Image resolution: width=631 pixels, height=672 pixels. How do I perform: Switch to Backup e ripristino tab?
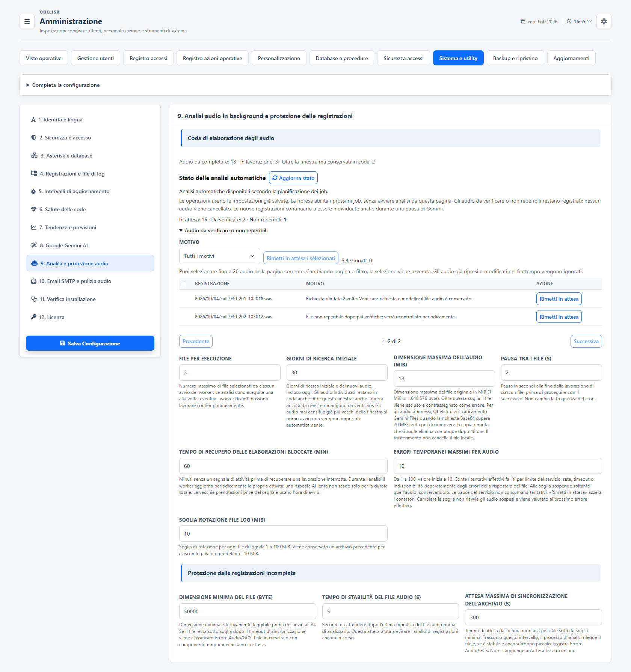pos(515,58)
